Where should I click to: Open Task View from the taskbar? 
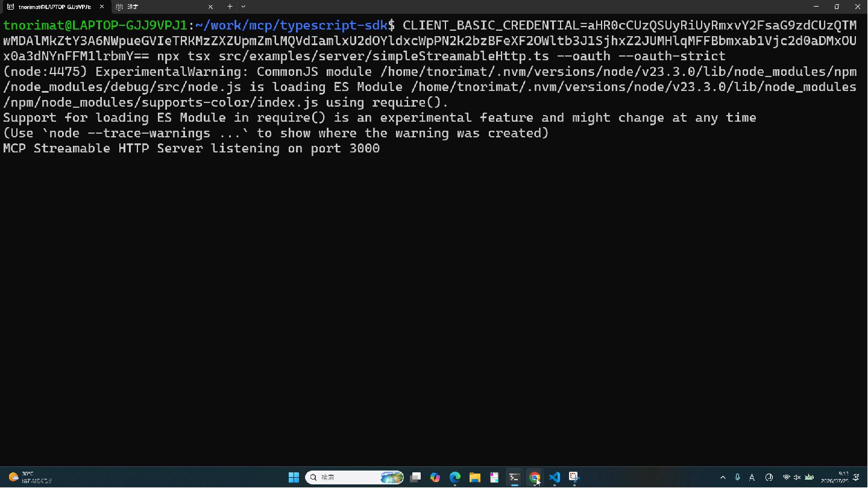point(415,477)
